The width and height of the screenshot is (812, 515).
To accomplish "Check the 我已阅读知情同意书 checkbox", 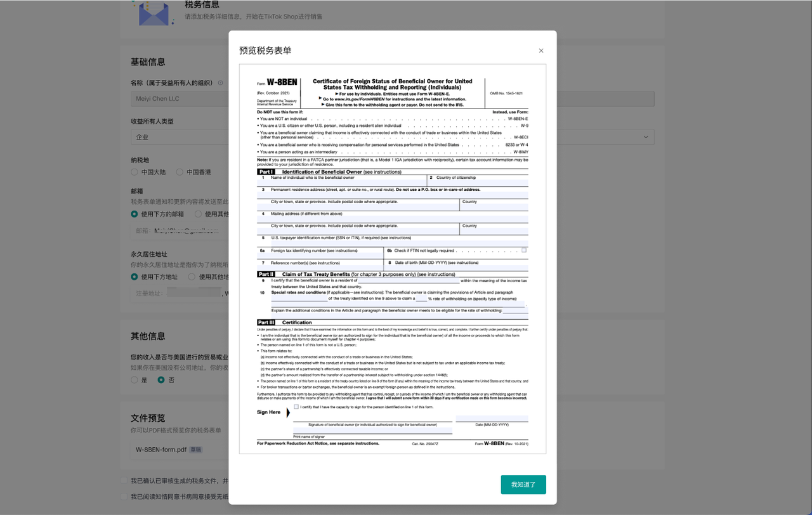I will coord(125,497).
